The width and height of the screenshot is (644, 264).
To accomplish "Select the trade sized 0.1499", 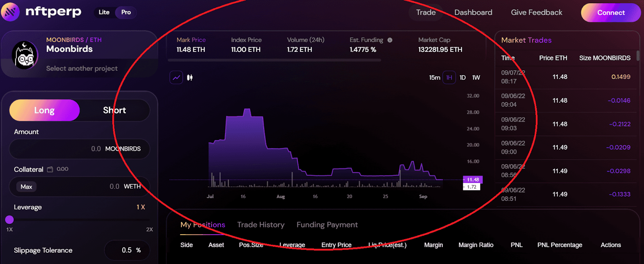I will (567, 77).
